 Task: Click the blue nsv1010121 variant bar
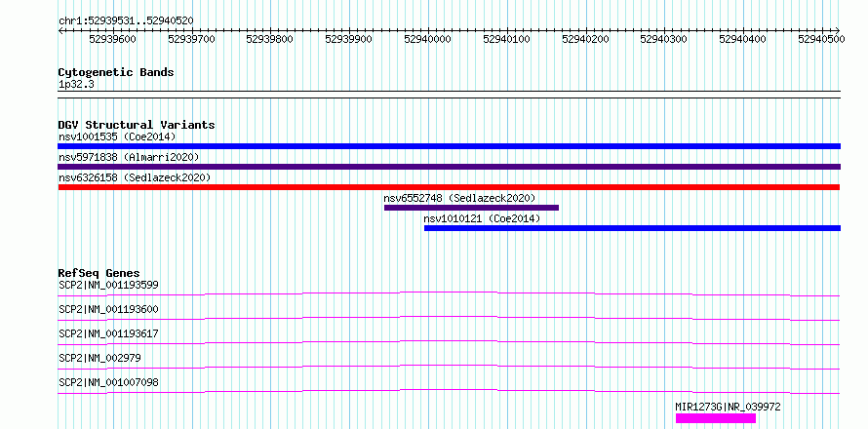(x=632, y=228)
